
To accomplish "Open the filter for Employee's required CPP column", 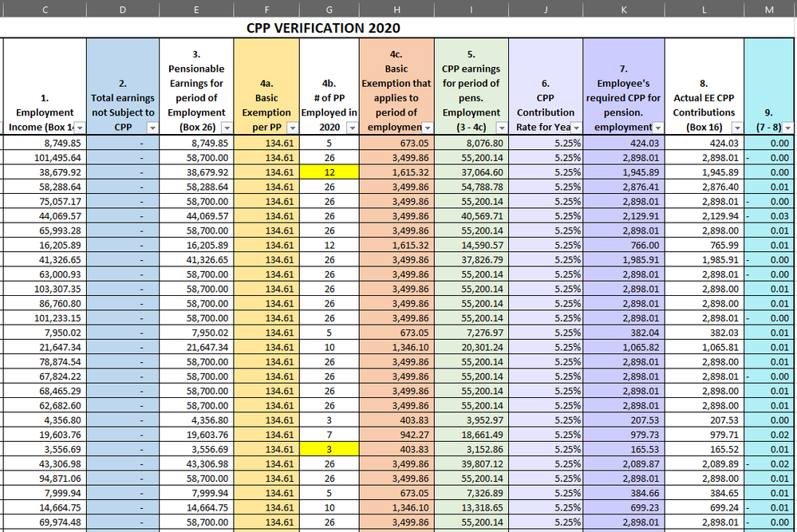I will (x=658, y=129).
